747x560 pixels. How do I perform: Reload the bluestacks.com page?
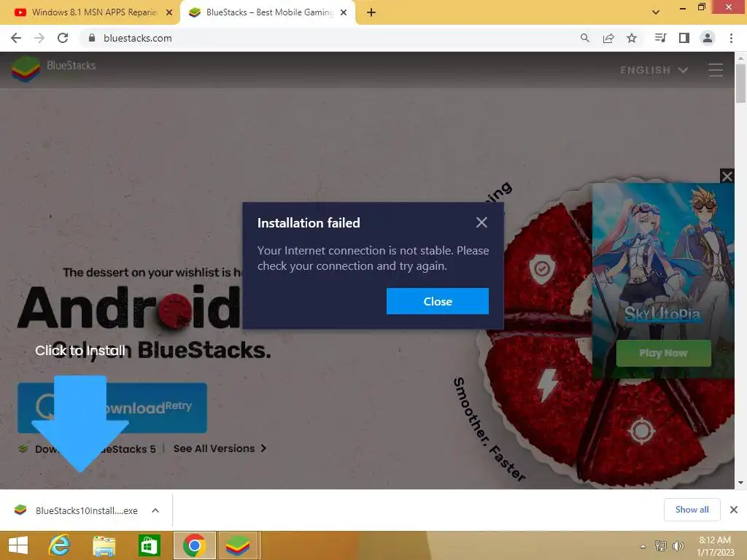coord(63,38)
